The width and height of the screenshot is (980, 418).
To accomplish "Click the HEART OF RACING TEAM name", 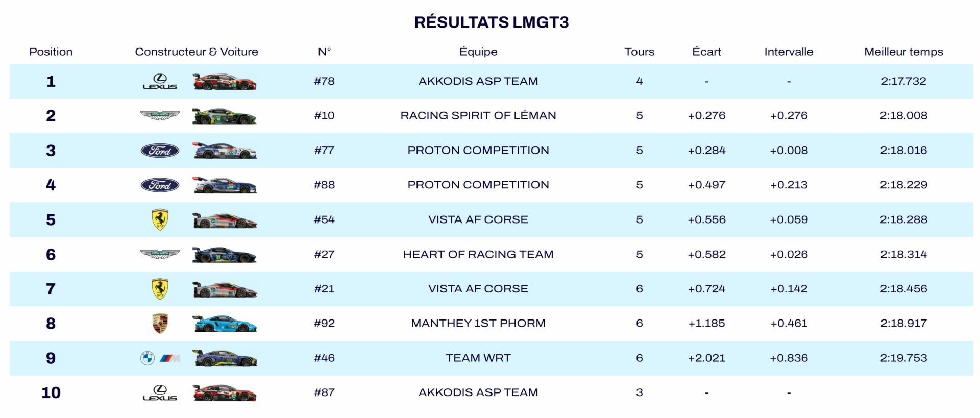I will 478,255.
